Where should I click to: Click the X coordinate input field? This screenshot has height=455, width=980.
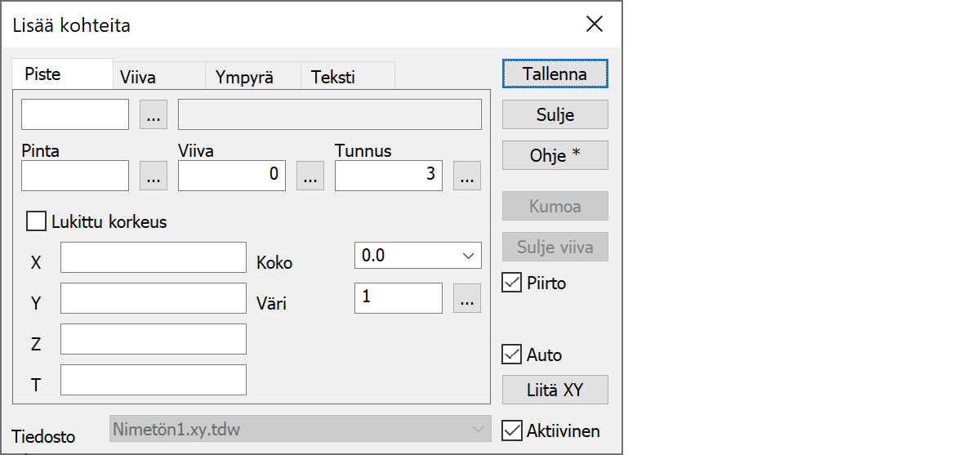(x=153, y=256)
